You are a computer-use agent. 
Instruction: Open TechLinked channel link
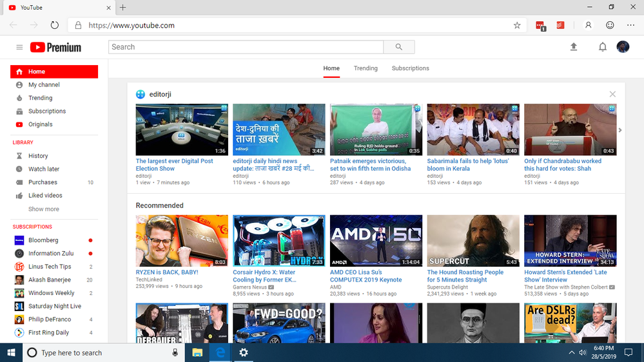point(149,280)
